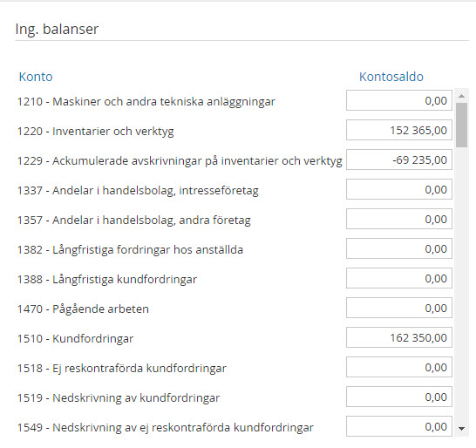Sort by the Konto column header
The width and height of the screenshot is (476, 448).
pos(36,77)
